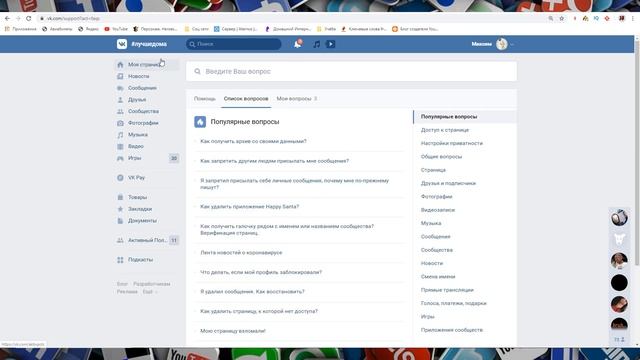Expand the account dropdown arrow beside avatar
This screenshot has height=360, width=640.
512,44
